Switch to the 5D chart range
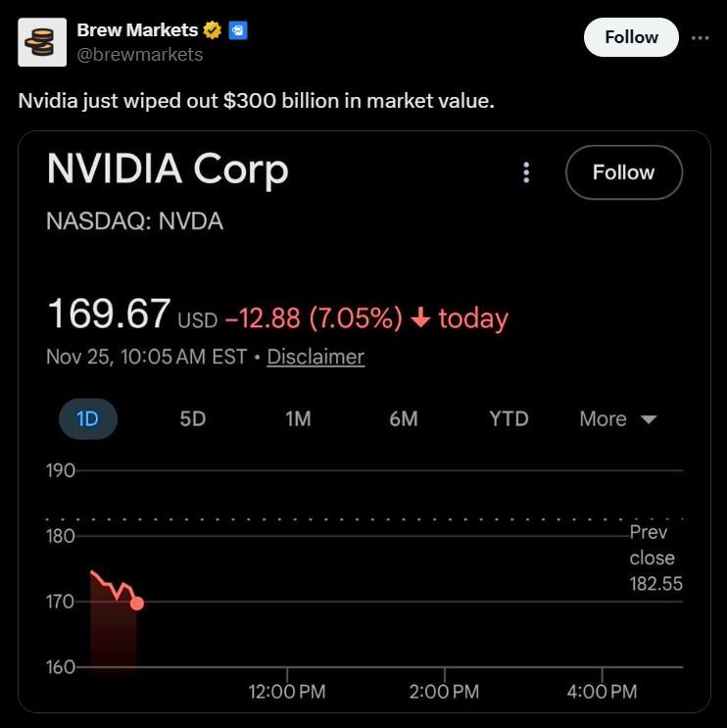 tap(193, 419)
